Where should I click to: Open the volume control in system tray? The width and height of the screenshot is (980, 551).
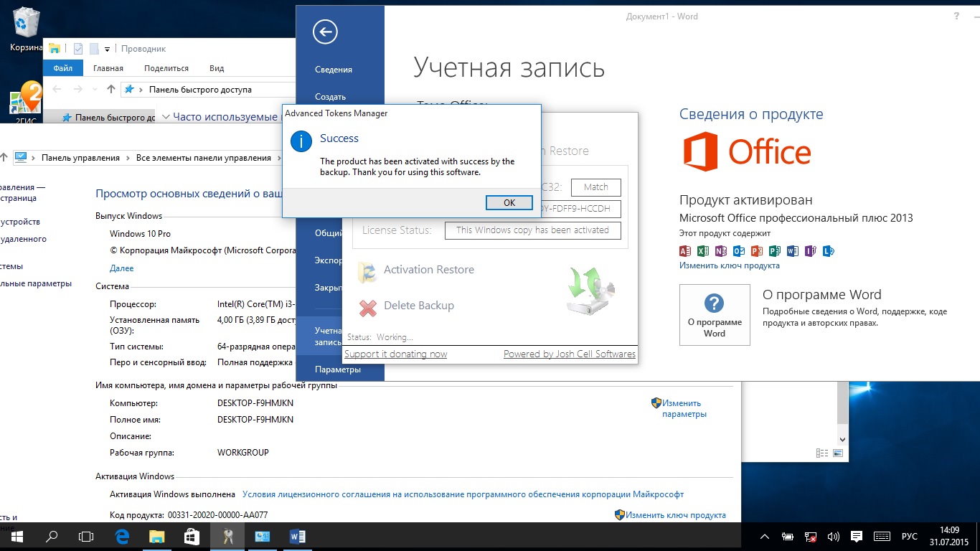(834, 537)
